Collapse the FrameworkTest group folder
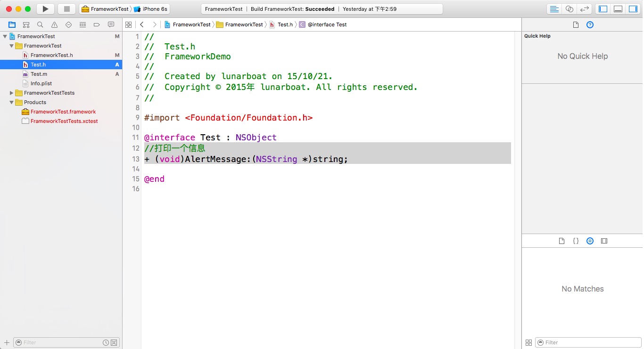The height and width of the screenshot is (349, 644). [x=12, y=46]
